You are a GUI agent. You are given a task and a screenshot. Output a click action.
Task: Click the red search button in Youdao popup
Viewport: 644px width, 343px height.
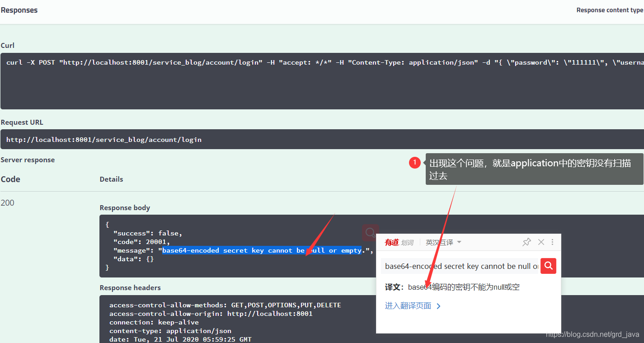pos(549,266)
